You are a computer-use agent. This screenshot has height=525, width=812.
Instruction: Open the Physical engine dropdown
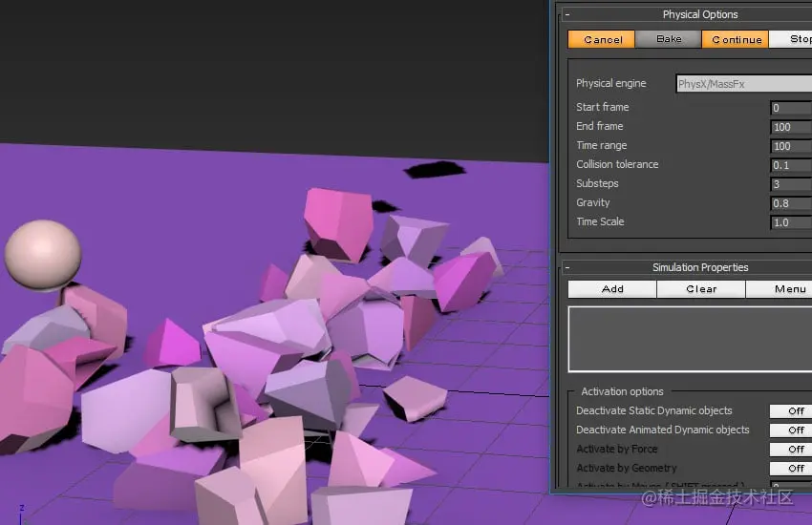click(744, 84)
